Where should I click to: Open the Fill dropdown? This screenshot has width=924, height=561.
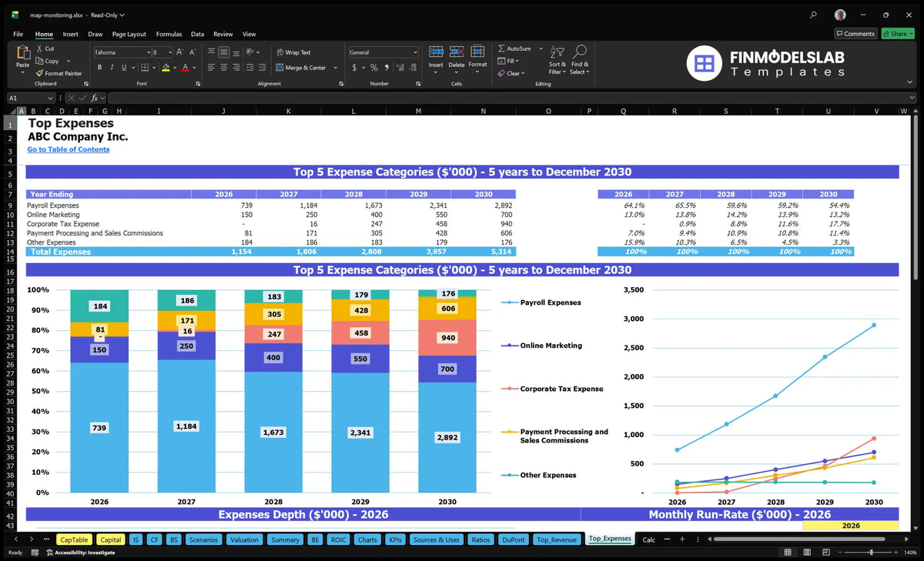[508, 61]
